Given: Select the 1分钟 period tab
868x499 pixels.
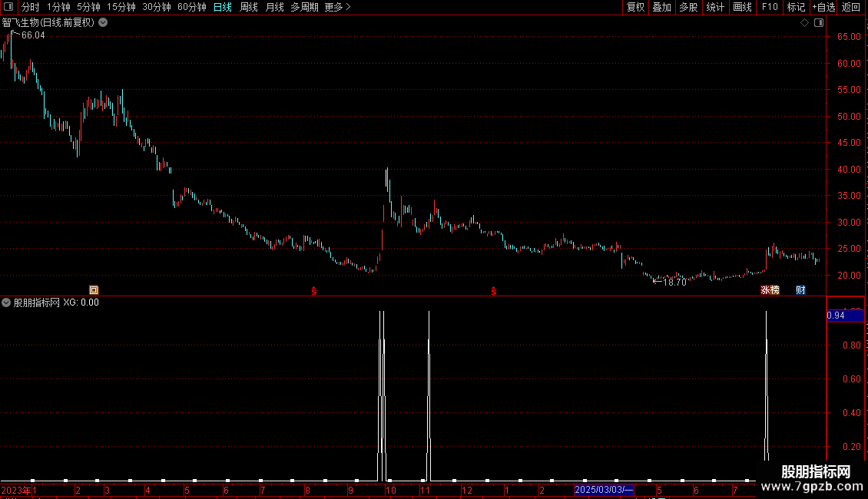Looking at the screenshot, I should 58,7.
